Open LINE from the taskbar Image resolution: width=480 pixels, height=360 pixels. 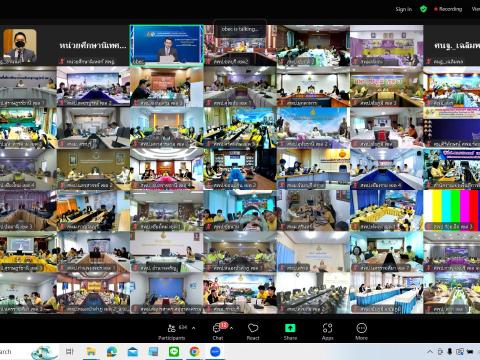pyautogui.click(x=174, y=352)
